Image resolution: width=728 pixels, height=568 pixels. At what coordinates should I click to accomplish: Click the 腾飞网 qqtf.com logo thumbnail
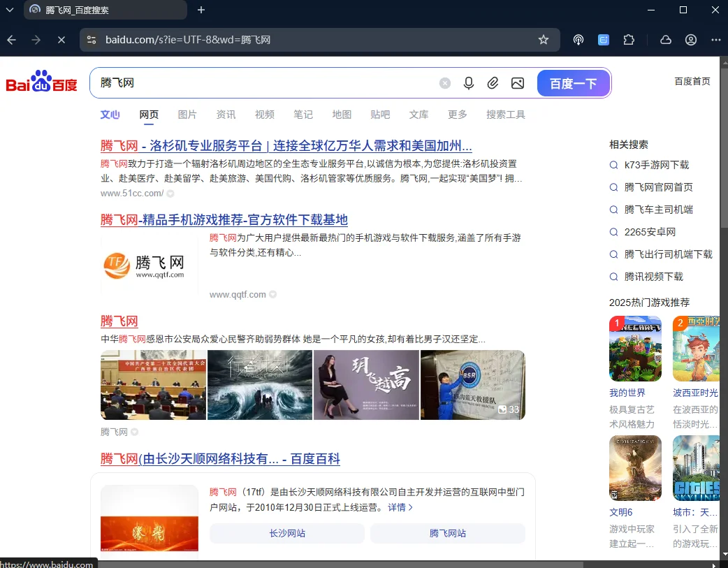click(150, 265)
